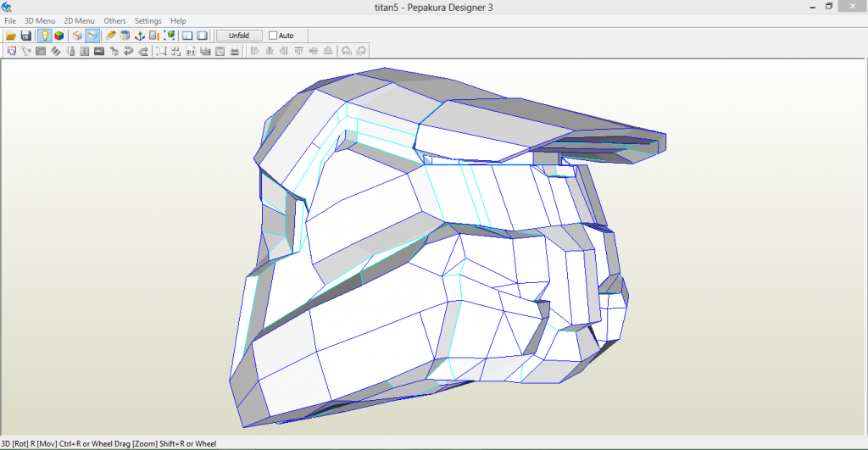The image size is (868, 450).
Task: Open the Help menu
Action: (x=178, y=20)
